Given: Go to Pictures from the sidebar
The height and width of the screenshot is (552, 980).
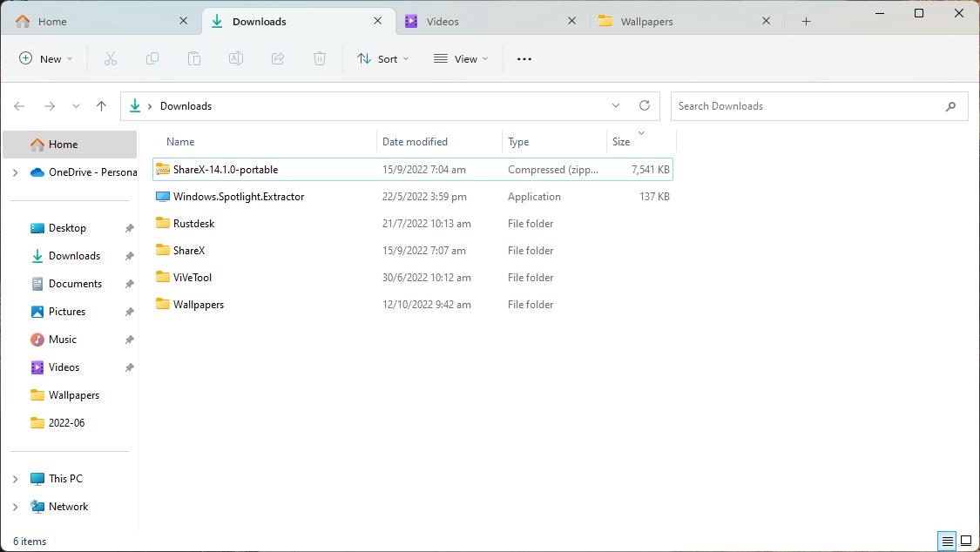Looking at the screenshot, I should click(x=69, y=311).
